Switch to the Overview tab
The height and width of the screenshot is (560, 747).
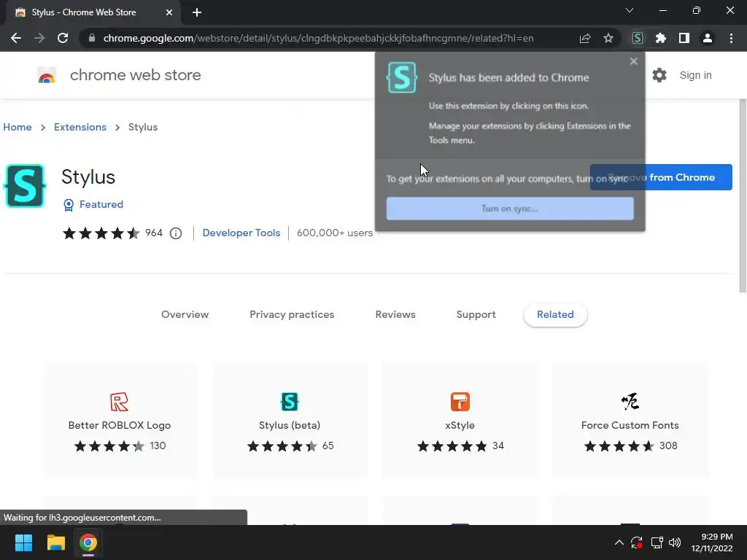pos(185,315)
